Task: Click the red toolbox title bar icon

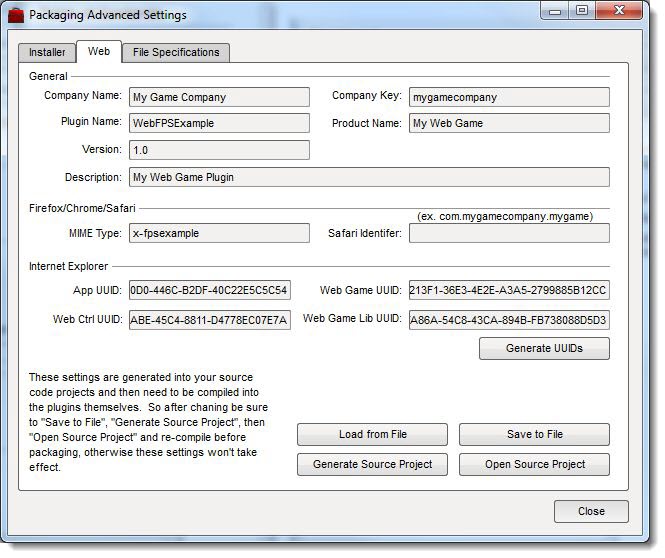Action: [16, 15]
